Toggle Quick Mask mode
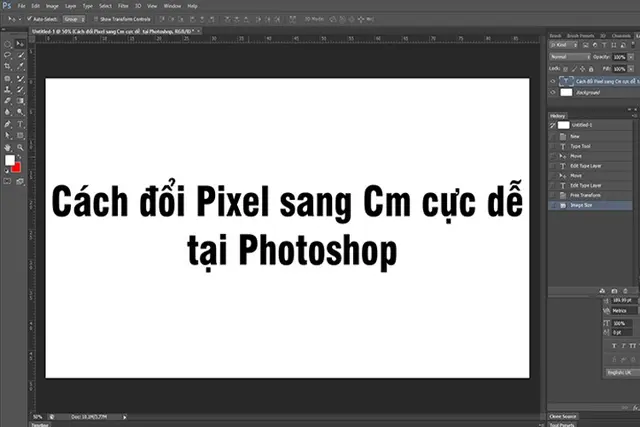The image size is (640, 427). coord(8,181)
